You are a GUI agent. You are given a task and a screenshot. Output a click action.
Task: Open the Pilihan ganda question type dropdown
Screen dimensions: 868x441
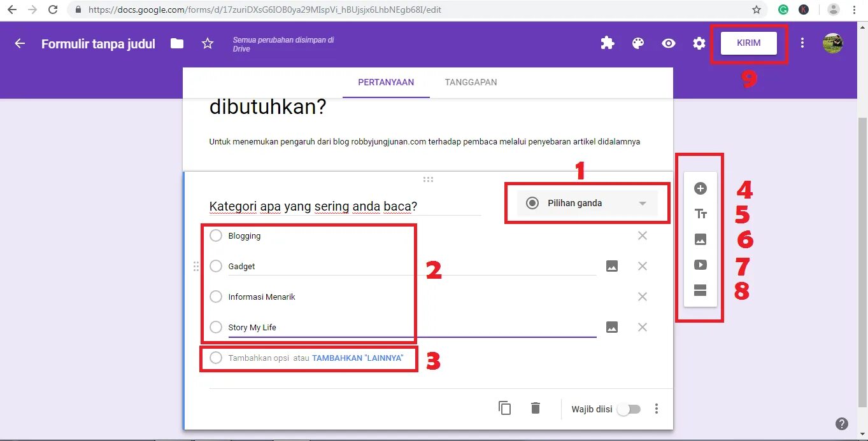pyautogui.click(x=587, y=203)
